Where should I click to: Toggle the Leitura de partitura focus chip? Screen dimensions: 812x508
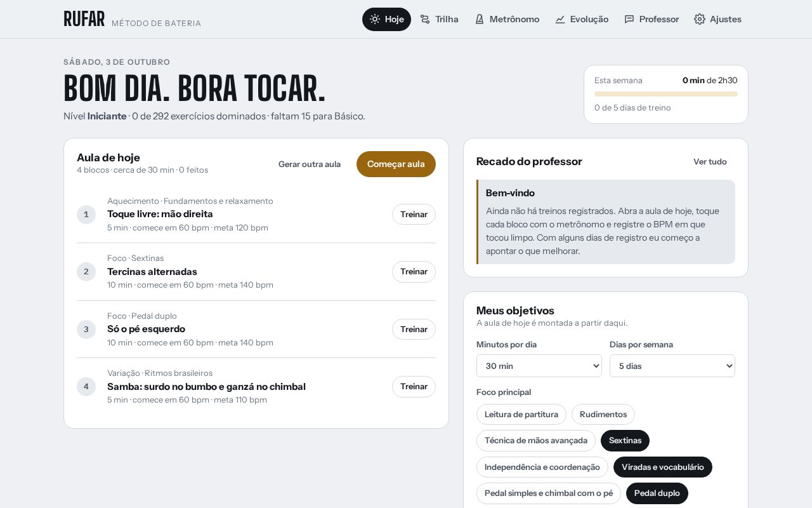(521, 415)
